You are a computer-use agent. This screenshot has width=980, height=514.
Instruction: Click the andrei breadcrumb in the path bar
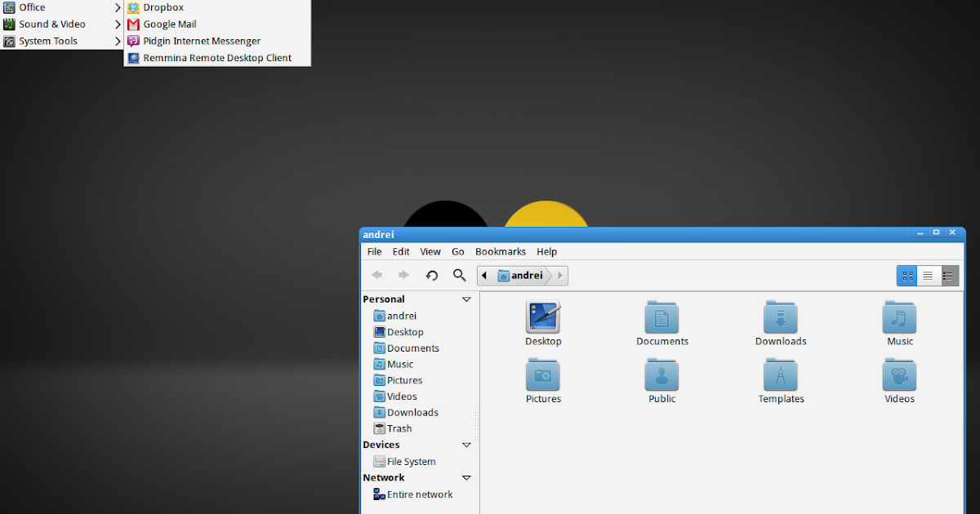coord(523,275)
